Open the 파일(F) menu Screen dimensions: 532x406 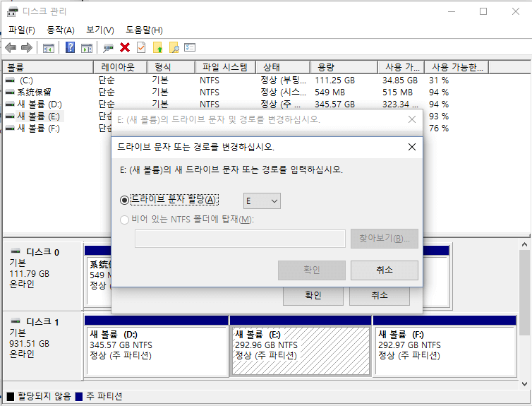pos(22,30)
